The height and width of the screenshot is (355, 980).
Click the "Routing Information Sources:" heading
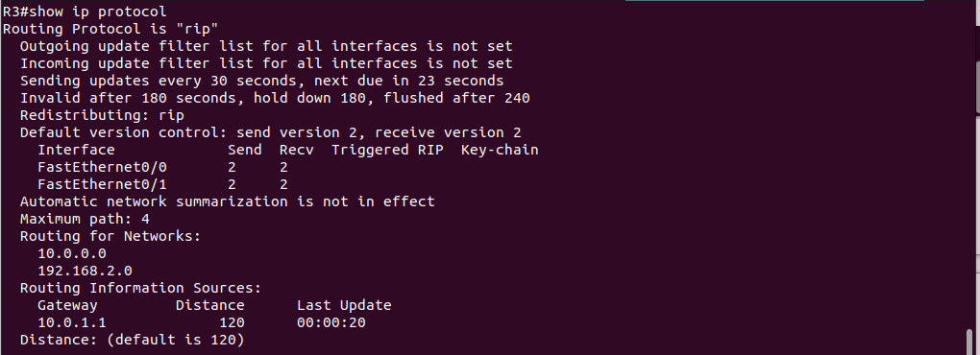(x=140, y=288)
